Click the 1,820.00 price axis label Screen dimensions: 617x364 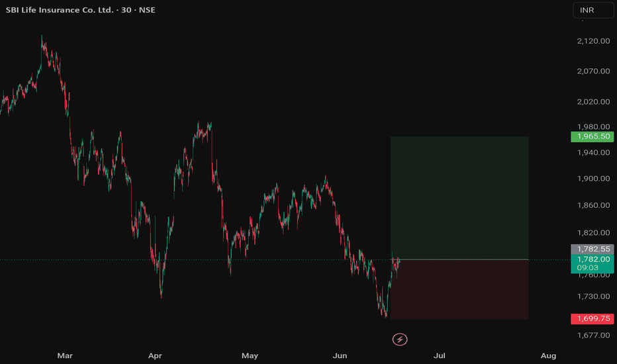(593, 233)
